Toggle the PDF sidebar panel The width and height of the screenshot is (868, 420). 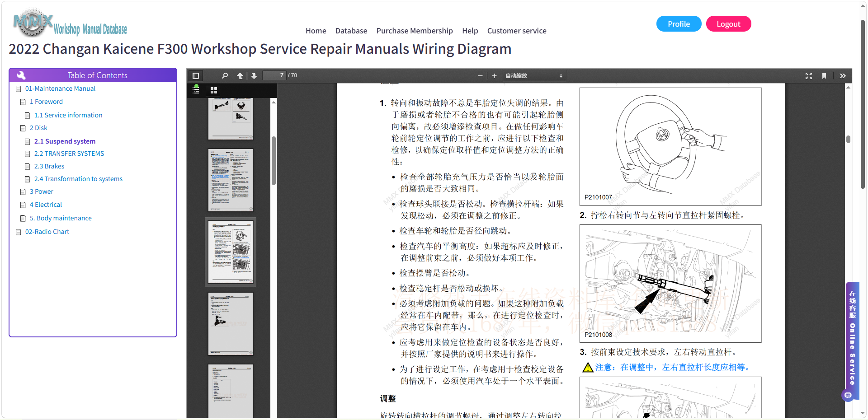(x=196, y=76)
